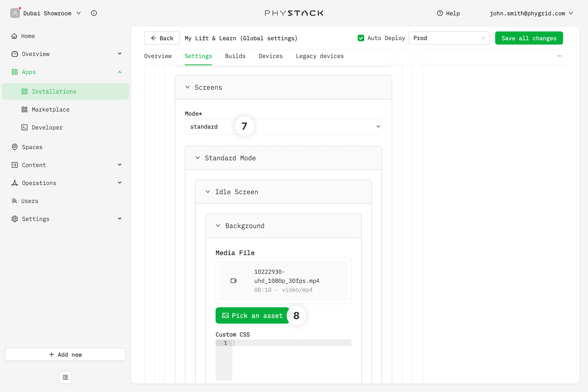Collapse sidebar with the bottom menu icon
The image size is (588, 392).
click(x=65, y=377)
